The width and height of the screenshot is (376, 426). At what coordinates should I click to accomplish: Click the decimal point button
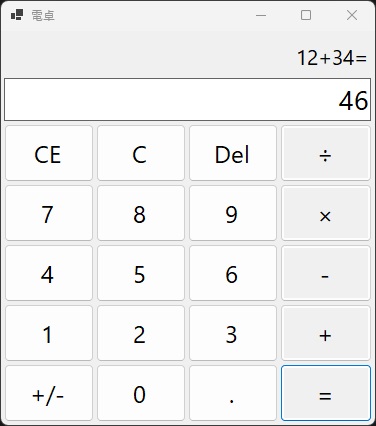point(233,393)
